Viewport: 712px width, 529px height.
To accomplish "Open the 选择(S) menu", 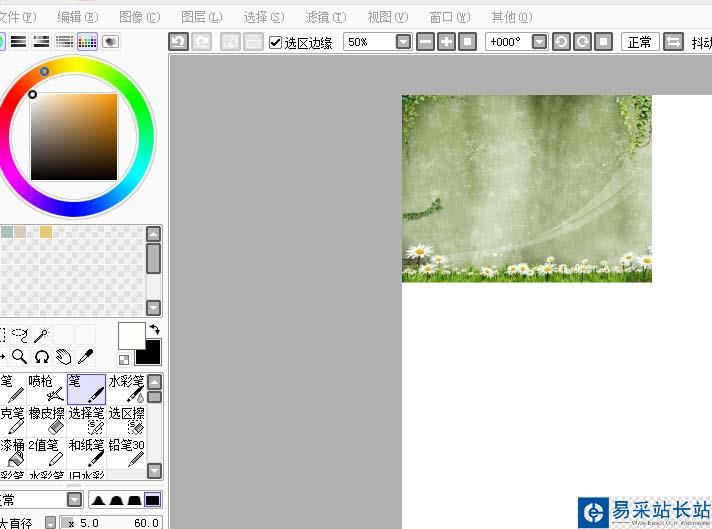I will pyautogui.click(x=264, y=17).
